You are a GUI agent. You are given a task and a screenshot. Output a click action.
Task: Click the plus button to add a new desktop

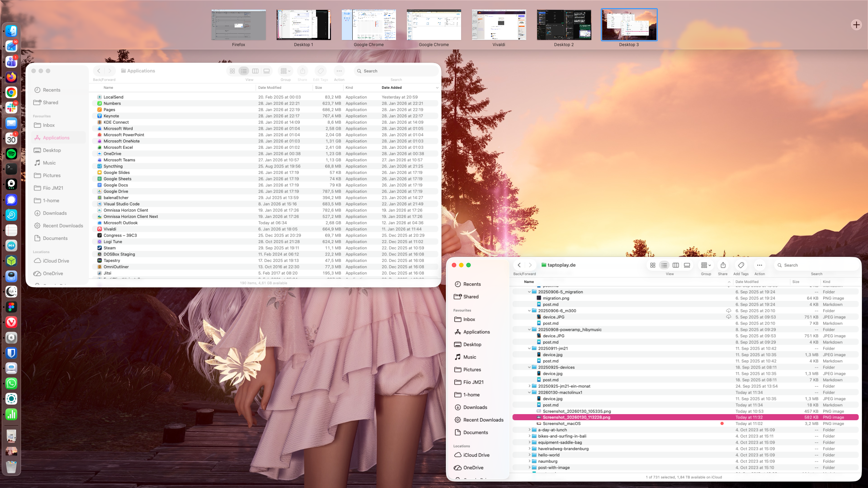click(x=856, y=25)
